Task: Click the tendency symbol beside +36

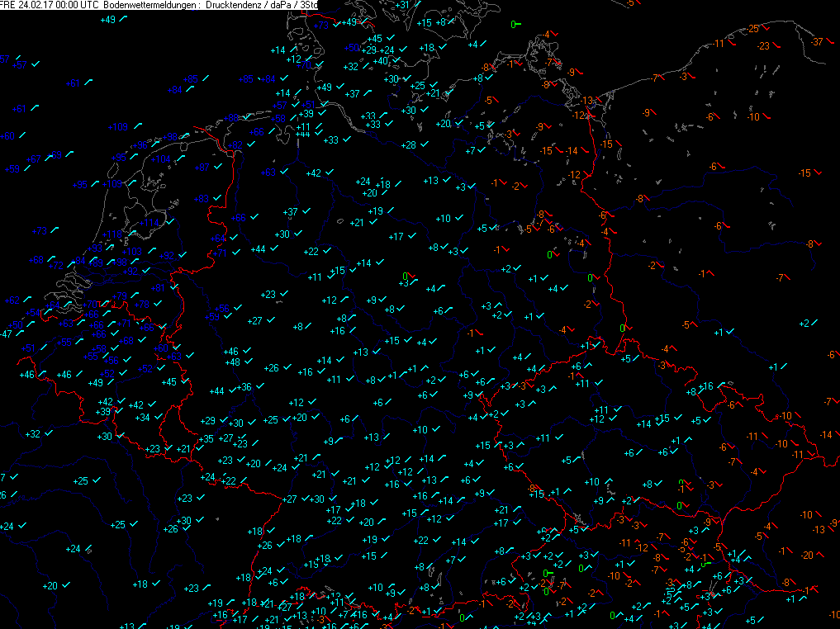Action: (259, 387)
